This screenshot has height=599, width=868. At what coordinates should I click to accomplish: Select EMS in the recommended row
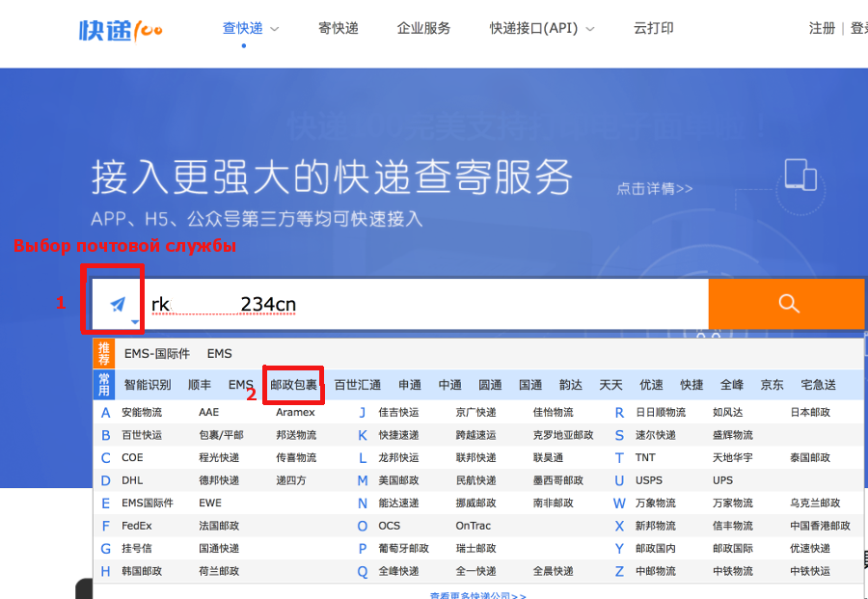tap(219, 354)
